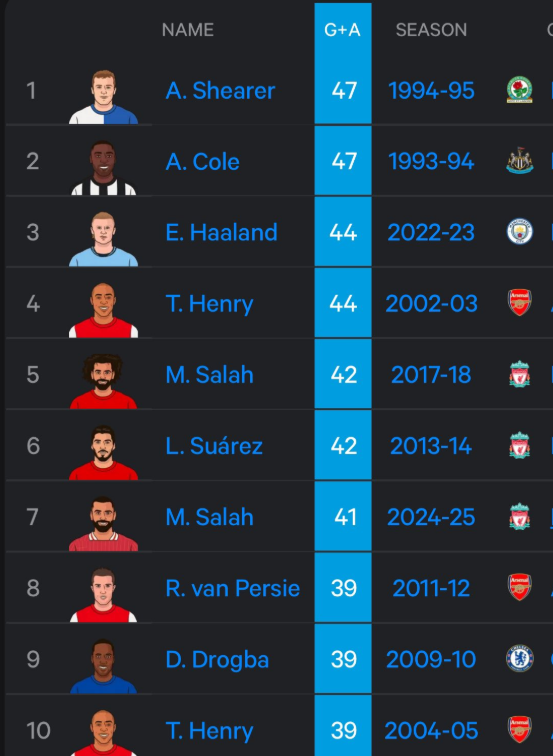Sort by the G+A column header
The image size is (553, 756).
(342, 30)
